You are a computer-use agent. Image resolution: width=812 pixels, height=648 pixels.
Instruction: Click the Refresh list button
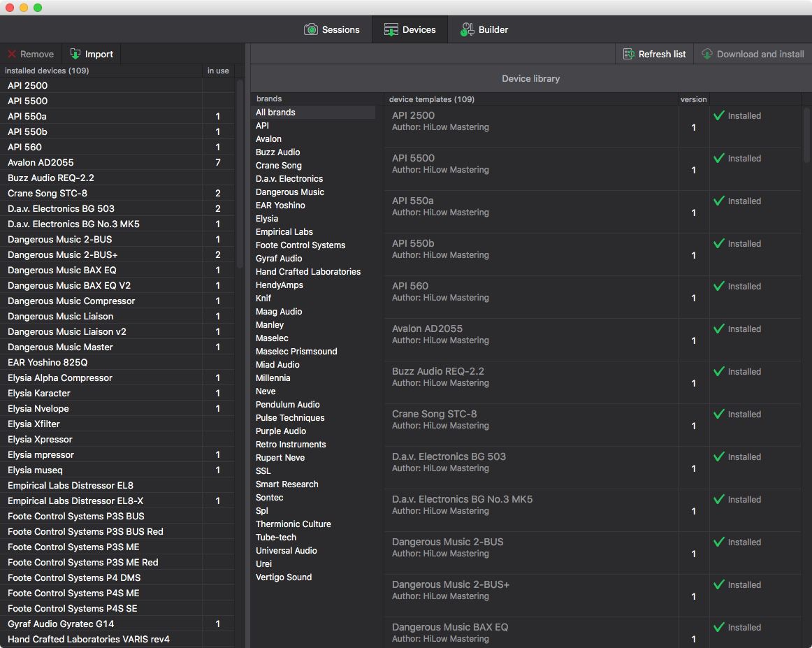tap(655, 54)
